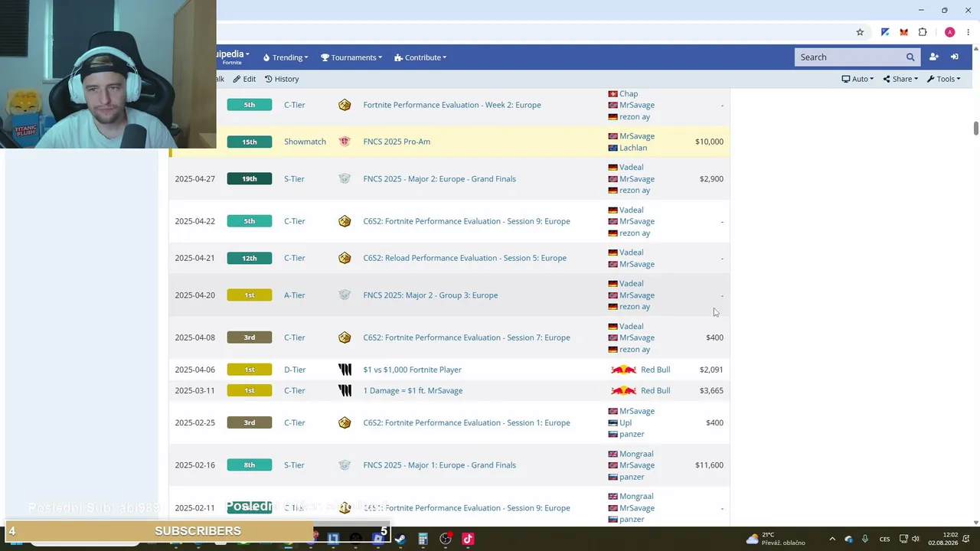
Task: Click the search magnifier icon
Action: click(910, 57)
